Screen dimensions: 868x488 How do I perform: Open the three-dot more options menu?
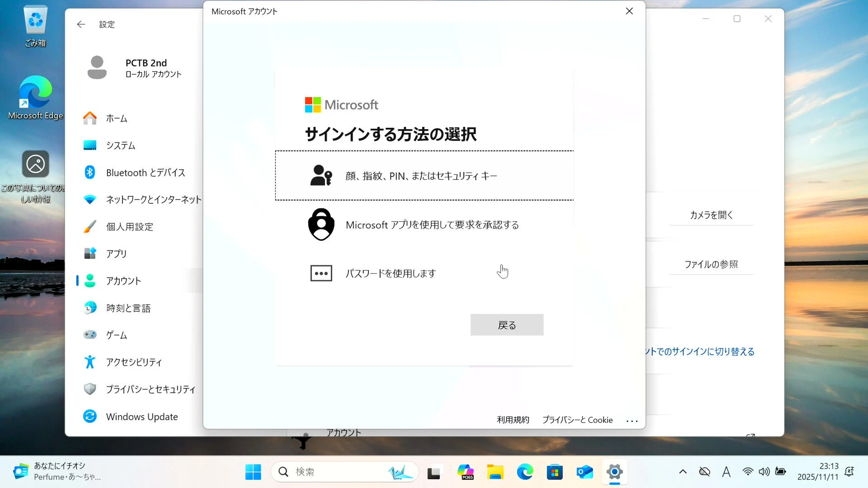click(x=632, y=421)
